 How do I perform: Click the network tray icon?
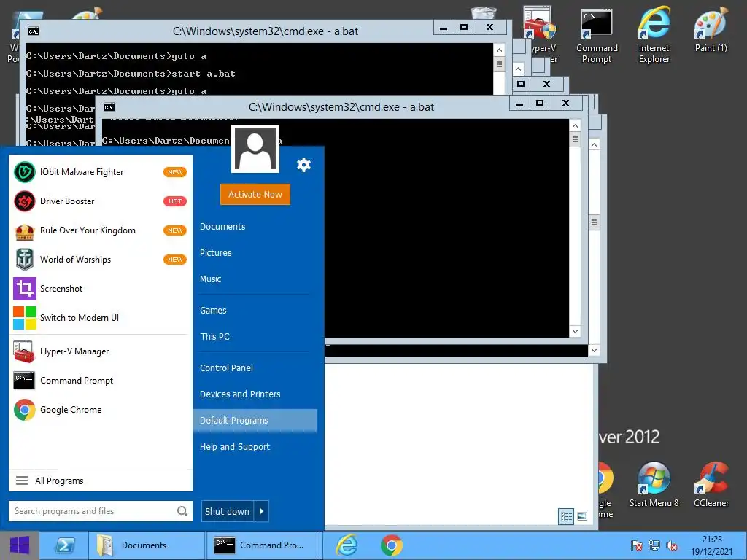pos(654,545)
